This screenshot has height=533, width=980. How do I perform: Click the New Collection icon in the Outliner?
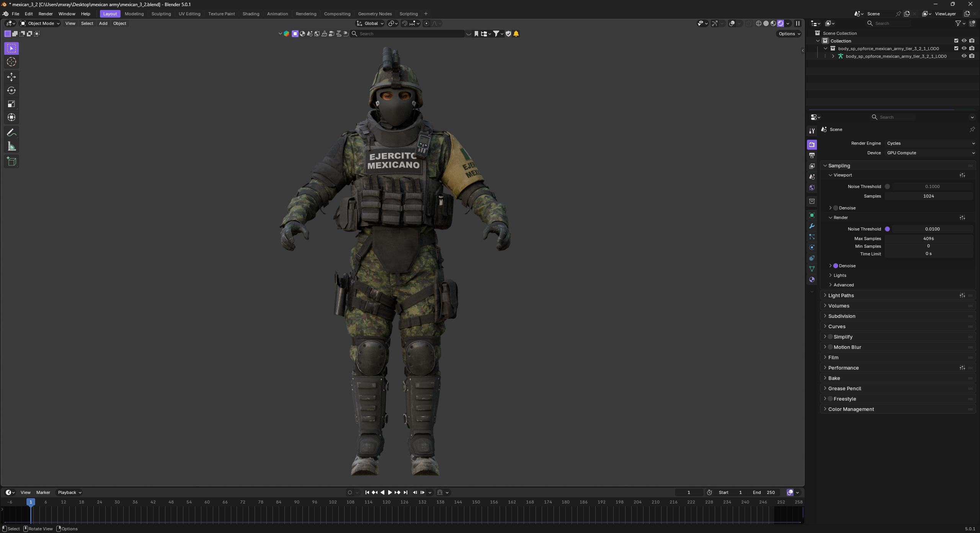972,23
